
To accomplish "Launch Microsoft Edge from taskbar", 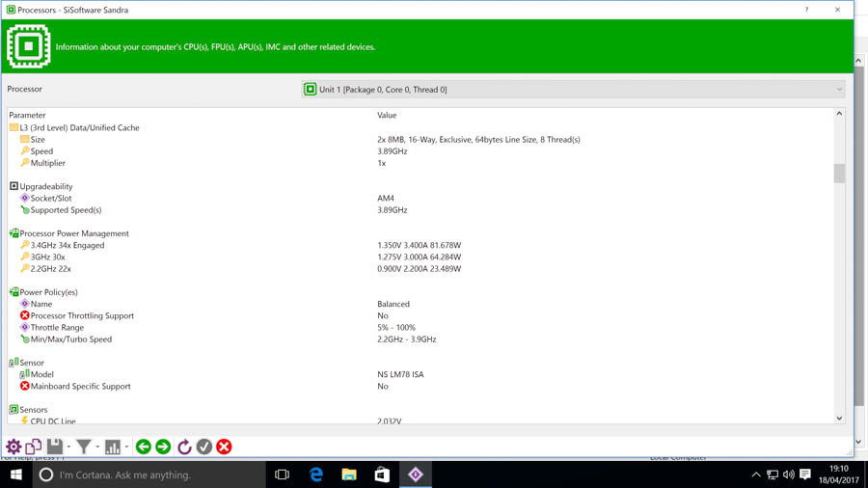I will 315,474.
